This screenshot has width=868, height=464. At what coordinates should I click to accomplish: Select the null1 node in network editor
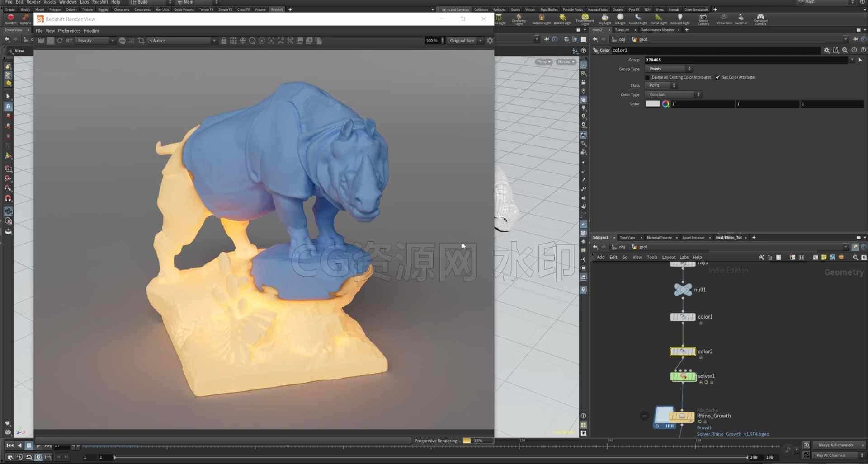[683, 290]
